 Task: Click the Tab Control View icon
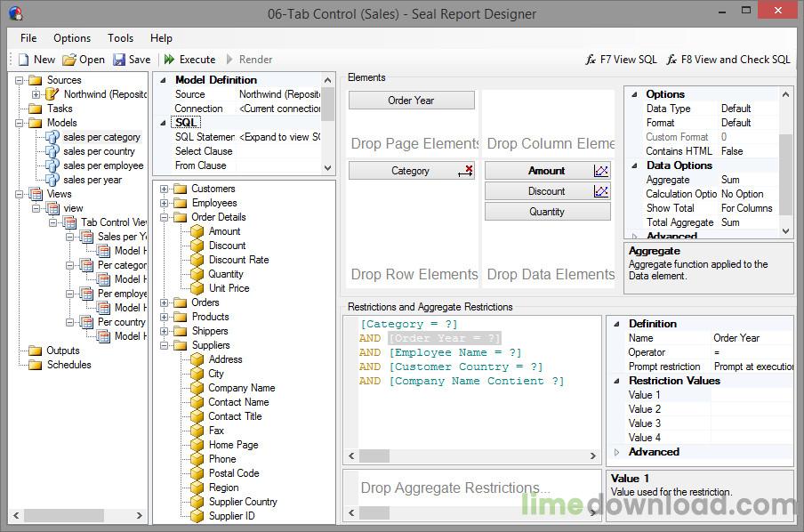(x=69, y=222)
